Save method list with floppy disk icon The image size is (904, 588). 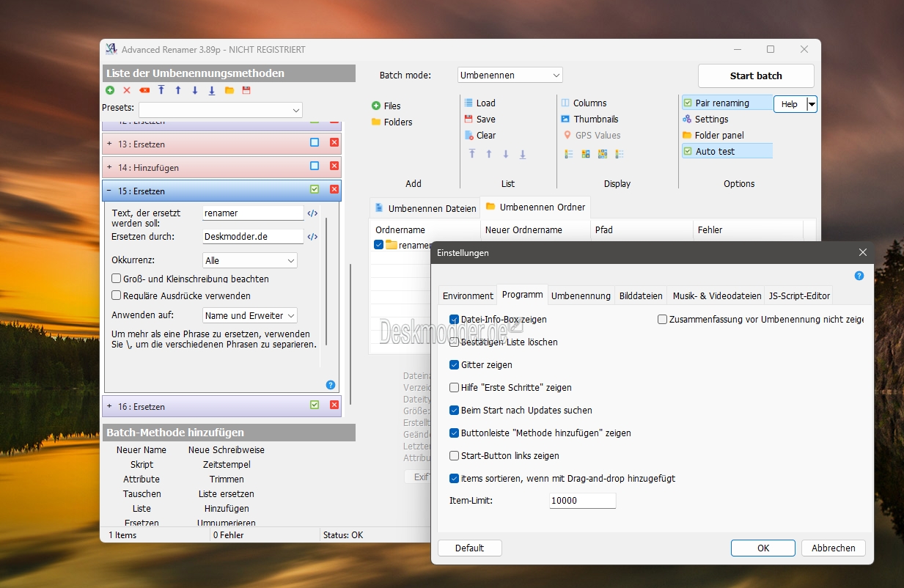click(246, 90)
